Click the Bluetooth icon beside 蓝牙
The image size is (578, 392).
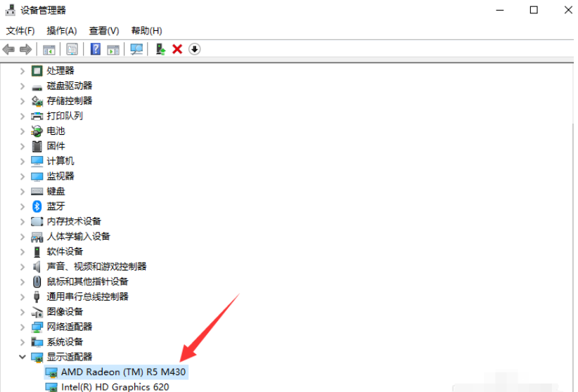(37, 206)
